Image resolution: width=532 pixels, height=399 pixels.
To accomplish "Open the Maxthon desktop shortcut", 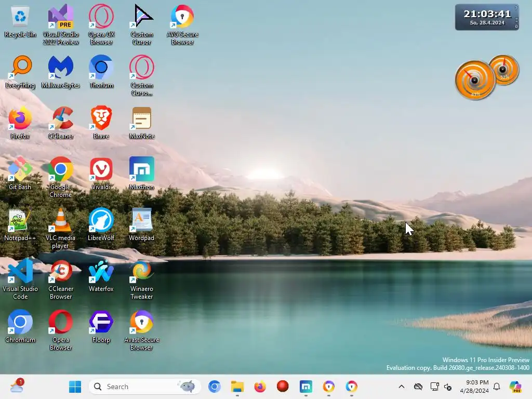I will tap(142, 174).
